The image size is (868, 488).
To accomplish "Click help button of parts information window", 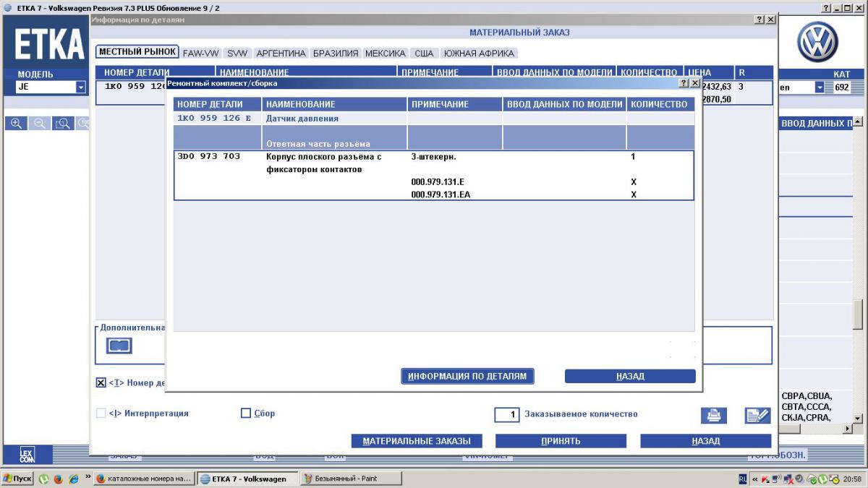I will tap(759, 20).
